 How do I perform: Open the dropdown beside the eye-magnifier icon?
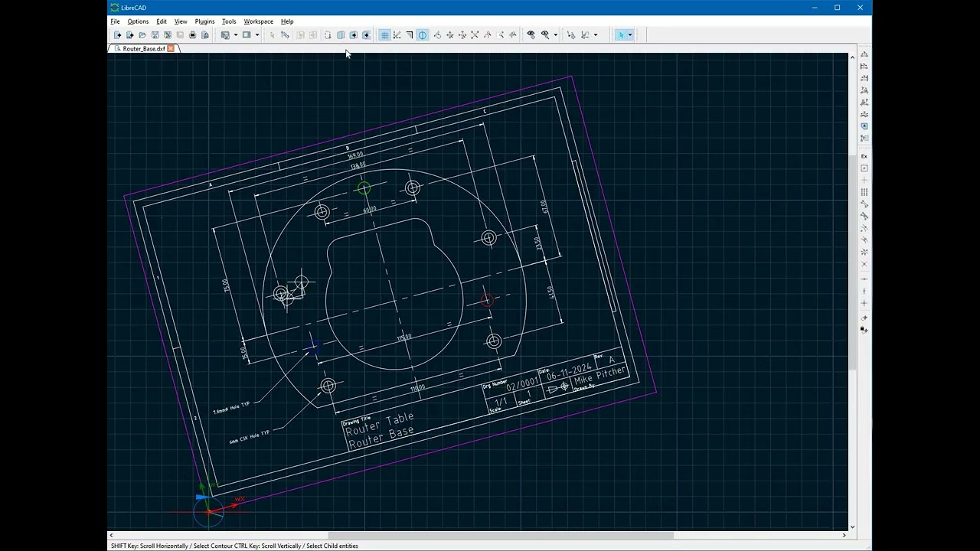point(556,34)
